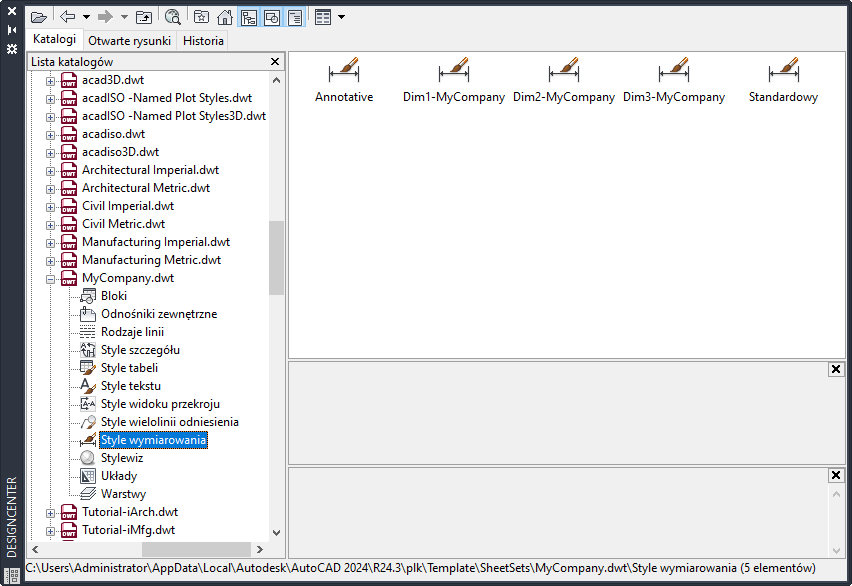Select the Układy layouts icon
The width and height of the screenshot is (852, 586).
tap(87, 476)
